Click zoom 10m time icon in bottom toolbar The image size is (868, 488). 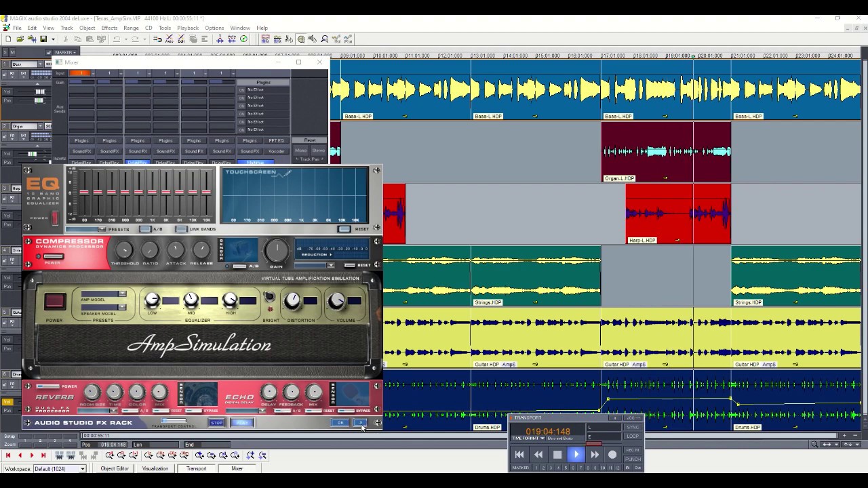click(x=184, y=455)
